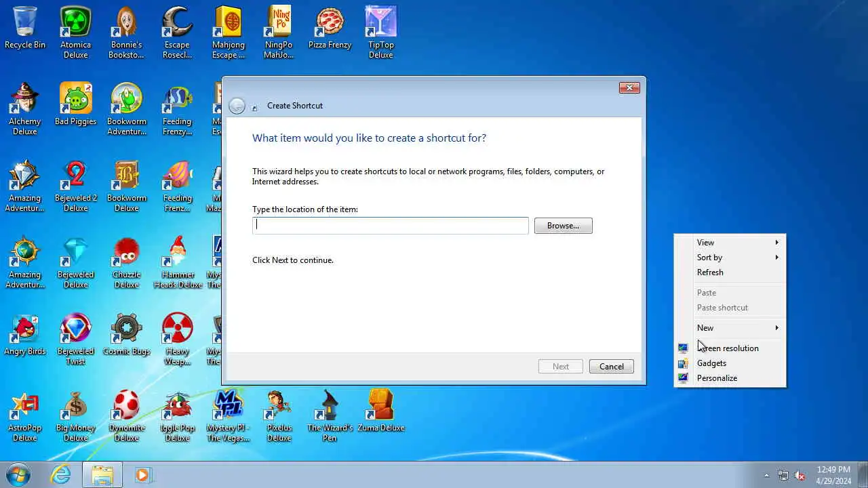Close the Create Shortcut dialog
The width and height of the screenshot is (868, 488).
pyautogui.click(x=629, y=87)
